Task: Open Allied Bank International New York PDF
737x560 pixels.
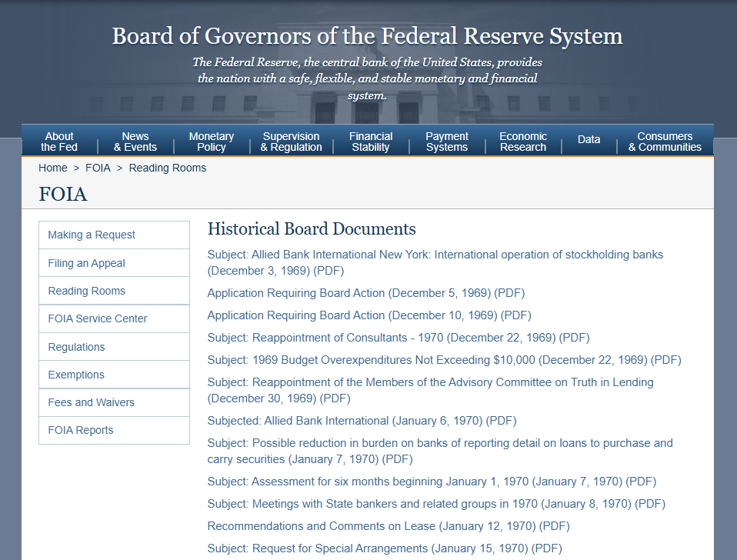Action: point(435,262)
